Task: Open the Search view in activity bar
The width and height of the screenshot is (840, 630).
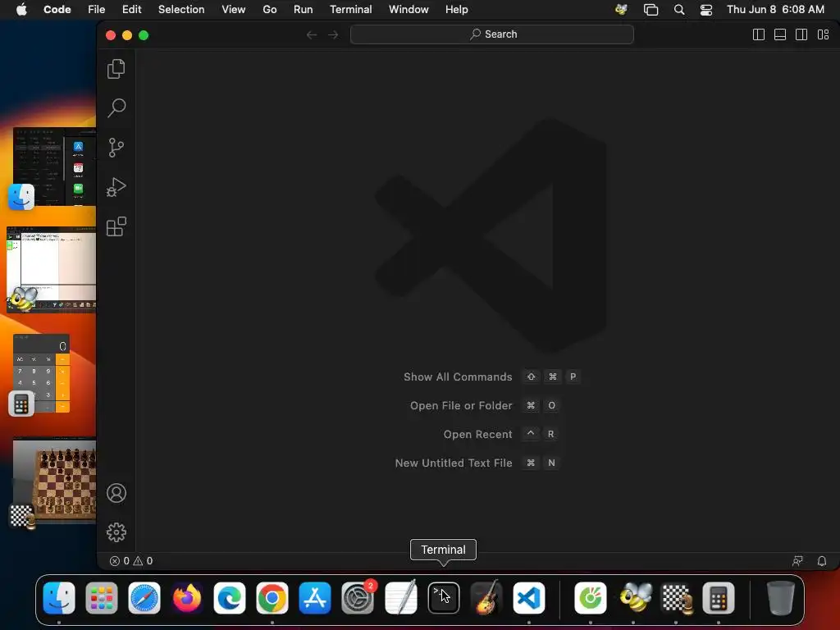Action: 116,107
